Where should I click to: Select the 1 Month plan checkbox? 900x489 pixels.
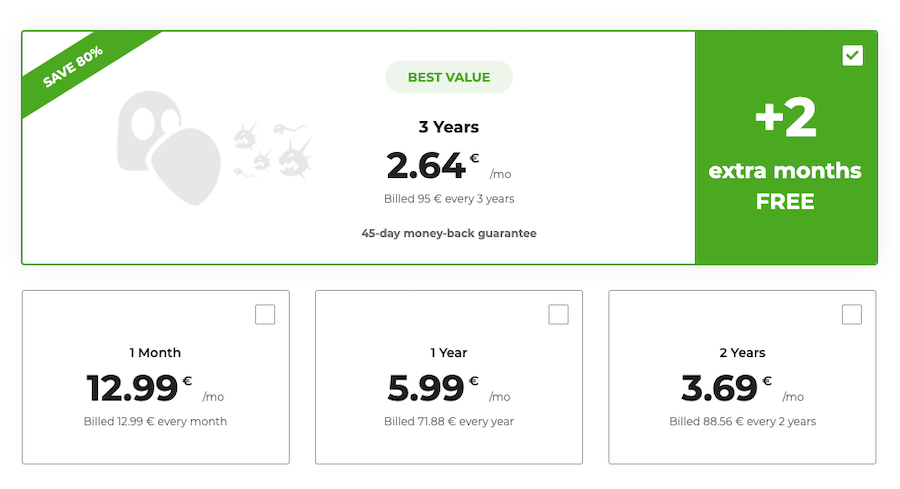coord(265,315)
